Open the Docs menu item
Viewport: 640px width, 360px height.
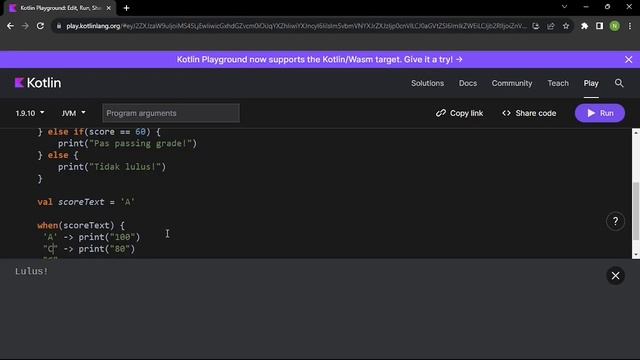pos(468,83)
